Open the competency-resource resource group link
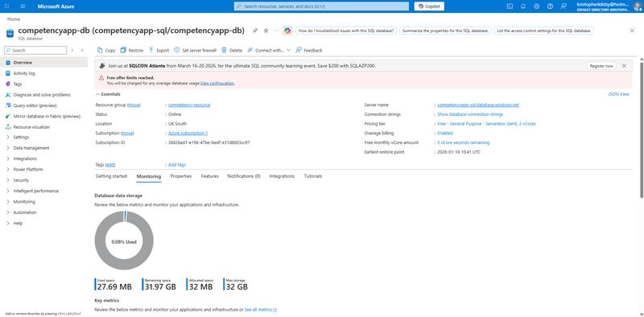Screen dimensions: 644x317 tap(189, 105)
